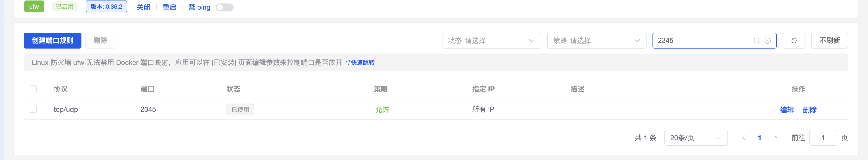This screenshot has height=160, width=868.
Task: Go to previous page arrow
Action: [x=743, y=138]
